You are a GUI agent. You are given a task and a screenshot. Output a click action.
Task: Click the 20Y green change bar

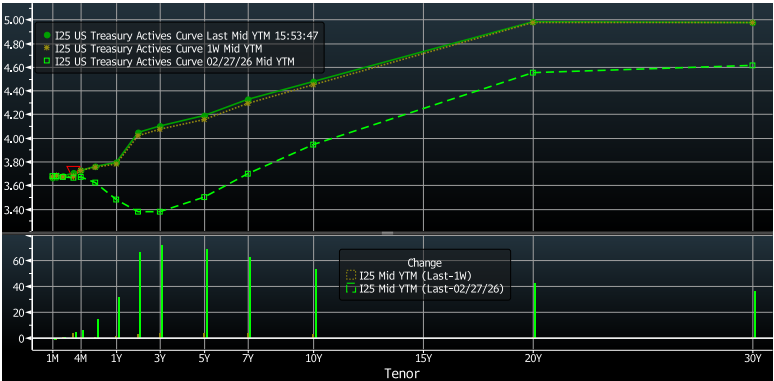[535, 310]
